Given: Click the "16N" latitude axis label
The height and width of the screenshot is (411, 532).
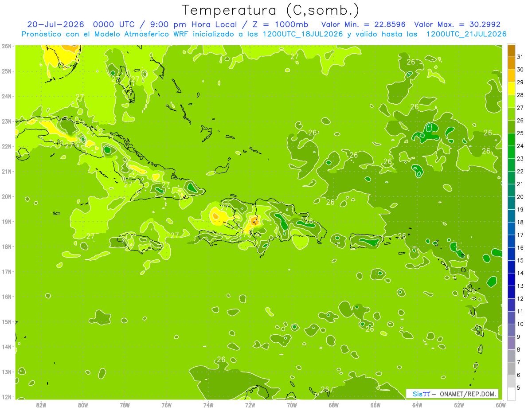Looking at the screenshot, I should point(6,297).
